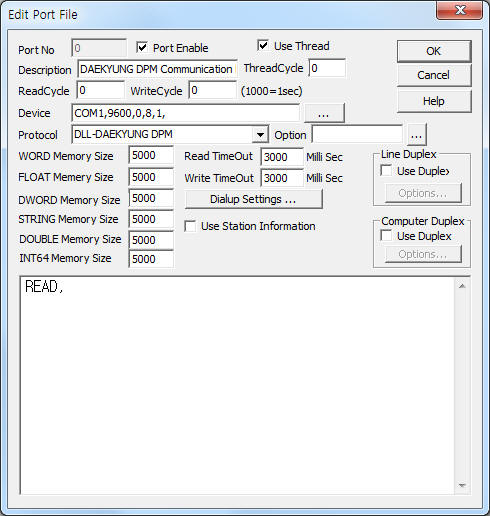Open Help for port settings
Viewport: 490px width, 516px height.
tap(434, 101)
